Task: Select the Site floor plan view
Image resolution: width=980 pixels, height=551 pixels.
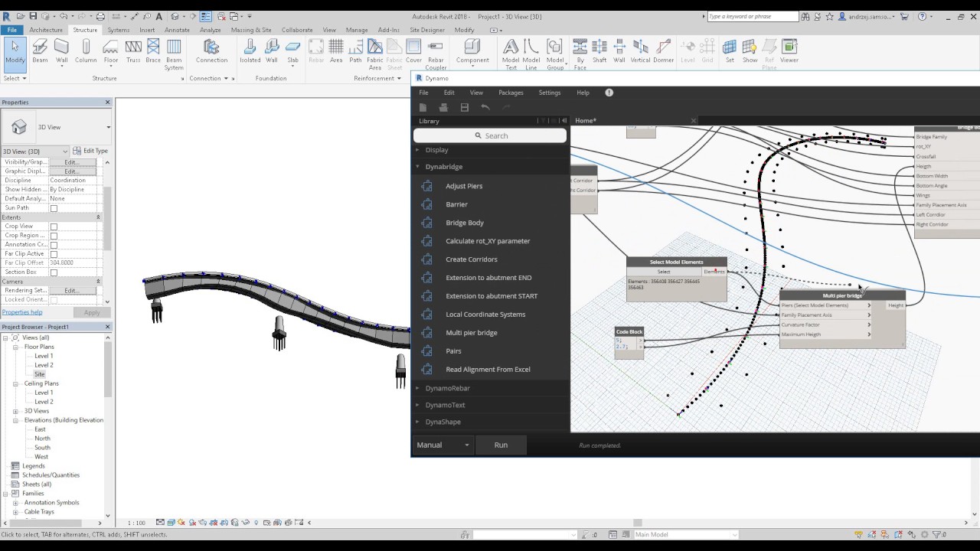Action: [x=40, y=374]
